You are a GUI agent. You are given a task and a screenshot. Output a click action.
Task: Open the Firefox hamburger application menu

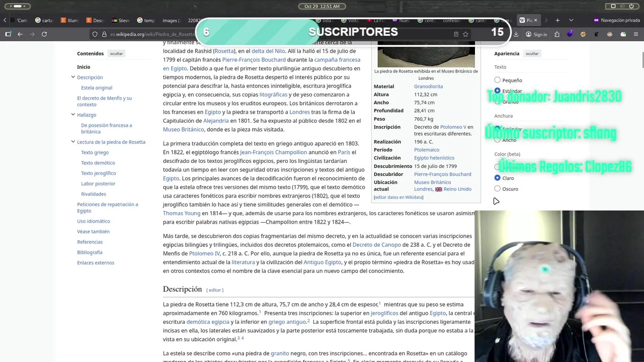tap(636, 34)
